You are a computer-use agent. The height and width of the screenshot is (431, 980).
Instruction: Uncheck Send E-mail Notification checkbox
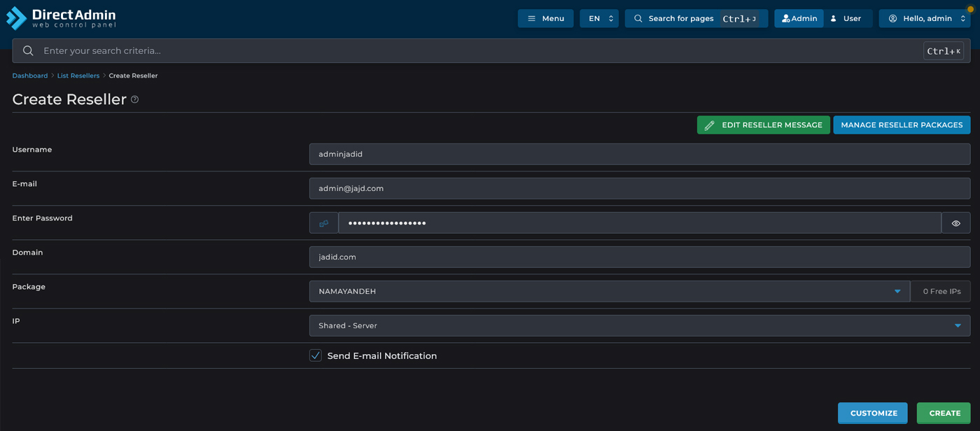(316, 355)
